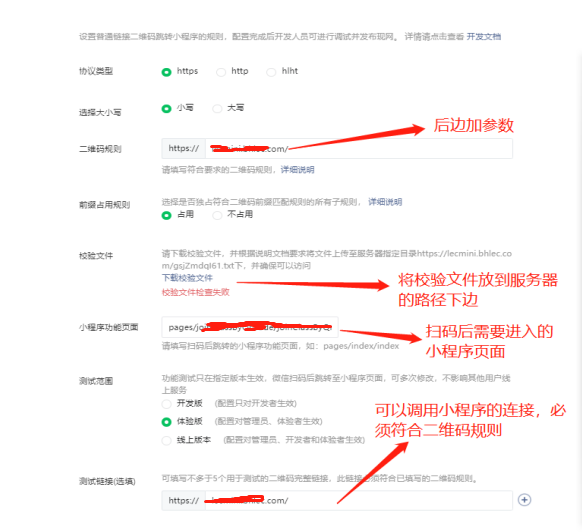Click the https:// prefix of test link field
This screenshot has height=532, width=582.
tap(184, 500)
